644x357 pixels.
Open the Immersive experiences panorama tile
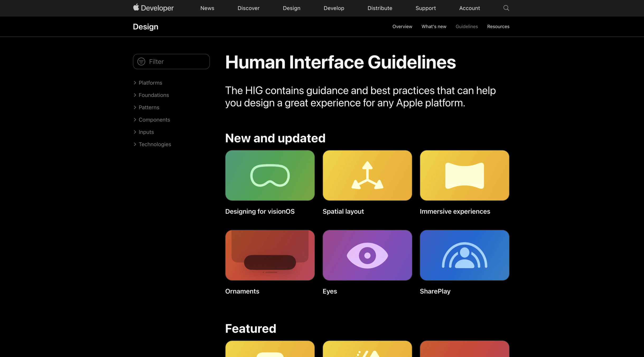464,175
